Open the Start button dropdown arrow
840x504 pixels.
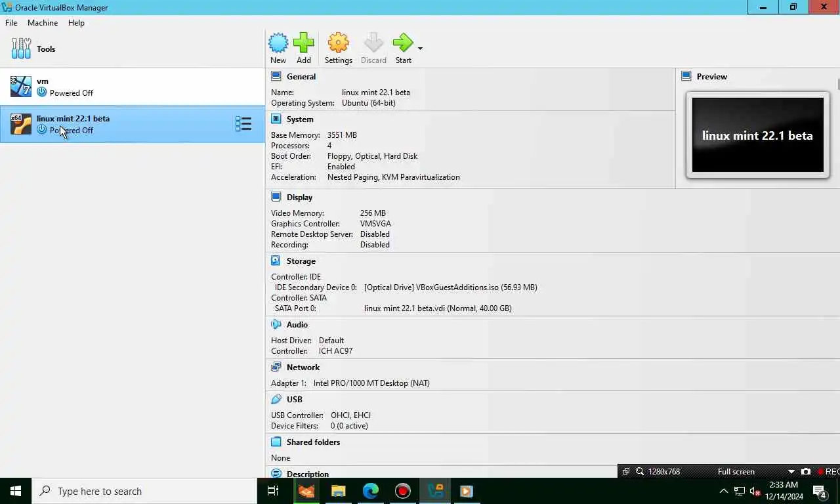point(420,49)
